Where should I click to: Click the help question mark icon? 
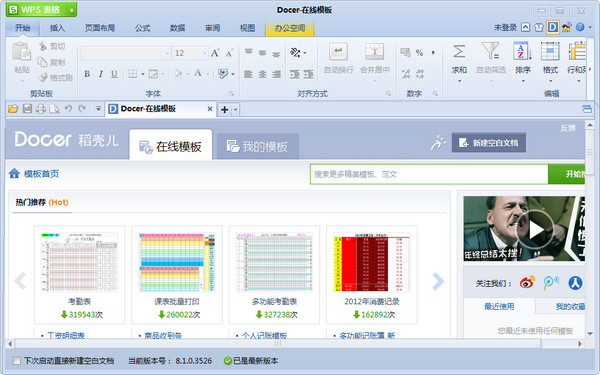pyautogui.click(x=580, y=27)
